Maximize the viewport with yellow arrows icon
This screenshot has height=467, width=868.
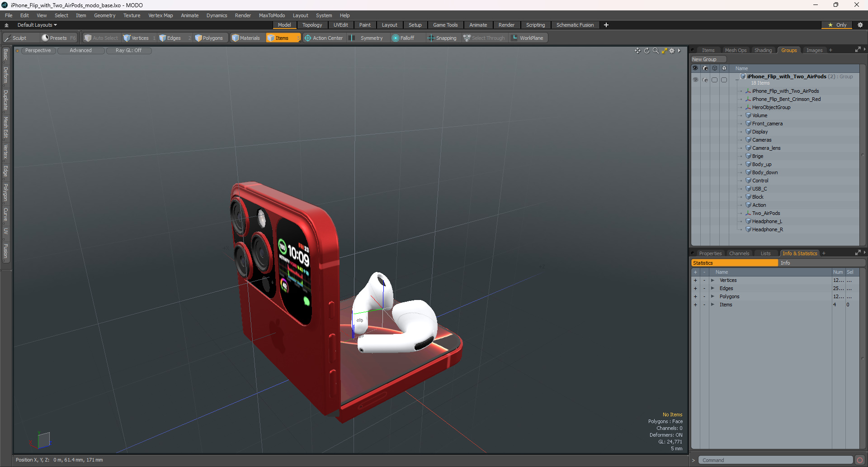(x=664, y=51)
